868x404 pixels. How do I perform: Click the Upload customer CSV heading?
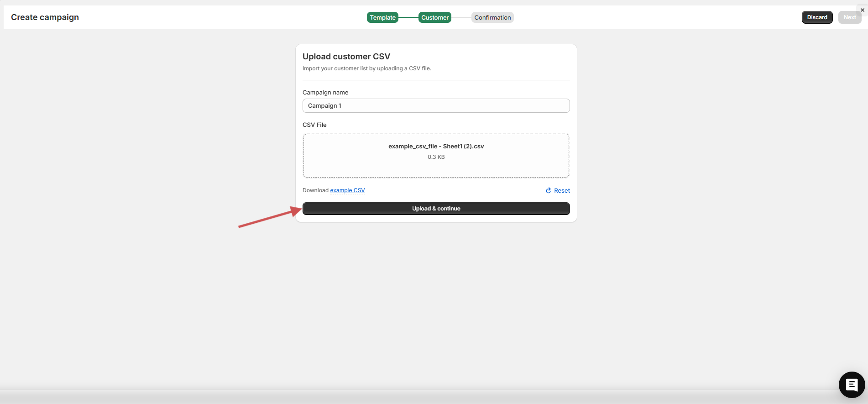(346, 57)
